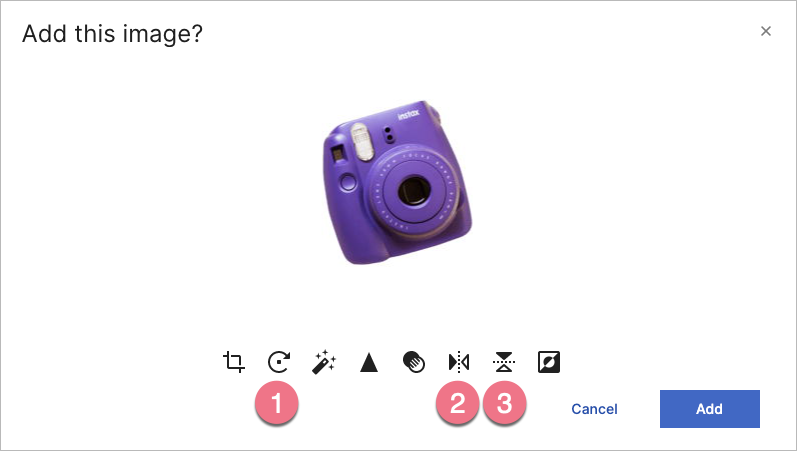Viewport: 797px width, 451px height.
Task: Click the instax logo on the camera
Action: pos(409,114)
